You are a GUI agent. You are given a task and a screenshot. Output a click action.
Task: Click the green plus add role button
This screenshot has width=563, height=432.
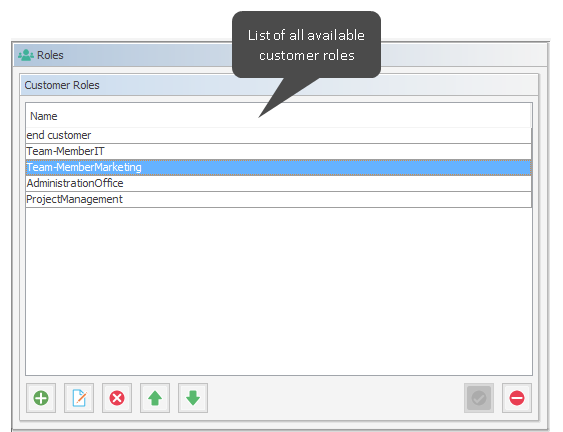point(41,398)
